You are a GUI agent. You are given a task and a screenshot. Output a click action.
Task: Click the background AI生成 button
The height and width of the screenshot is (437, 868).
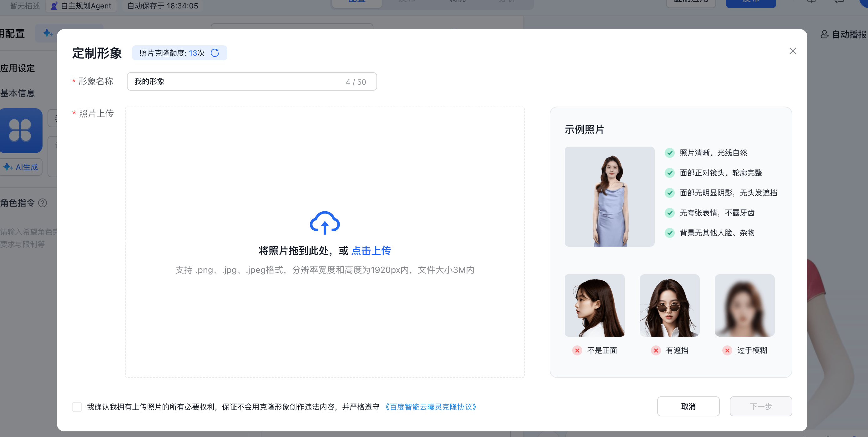21,167
